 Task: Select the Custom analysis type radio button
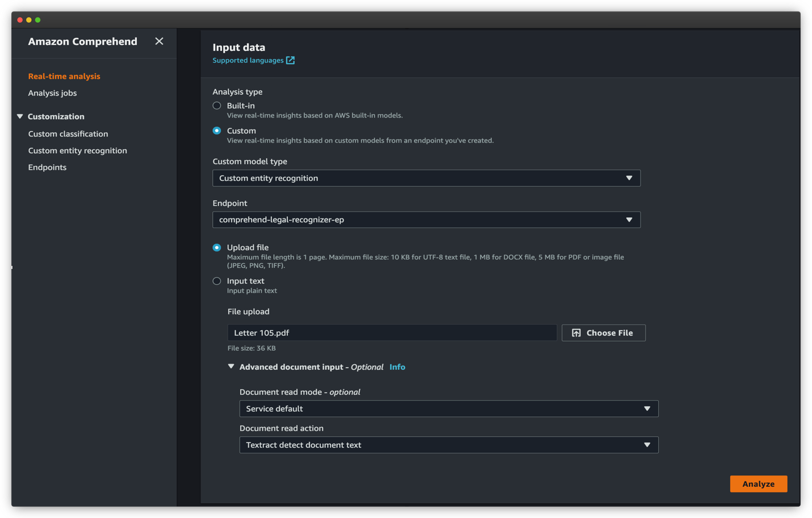(x=216, y=130)
